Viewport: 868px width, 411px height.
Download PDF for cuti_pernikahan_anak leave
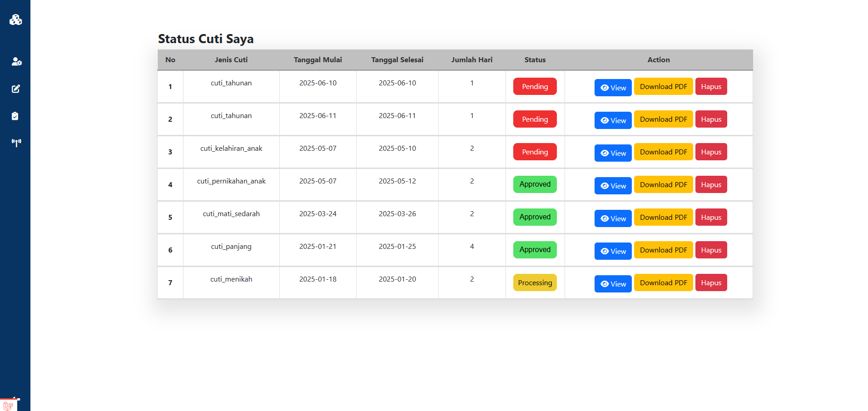(x=663, y=185)
